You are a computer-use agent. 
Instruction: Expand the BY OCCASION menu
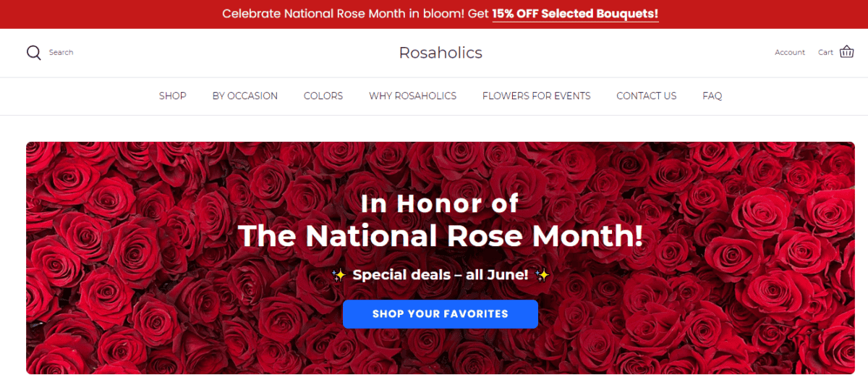[245, 96]
